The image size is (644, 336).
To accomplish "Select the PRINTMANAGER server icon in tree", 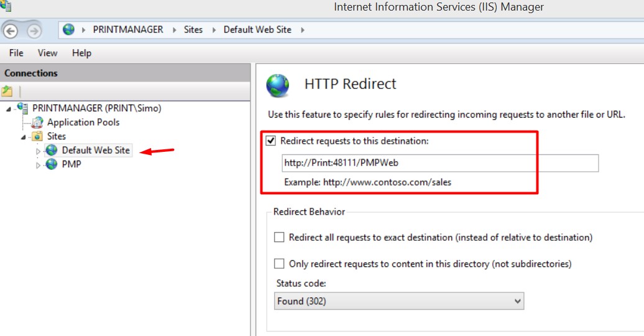I will (22, 108).
